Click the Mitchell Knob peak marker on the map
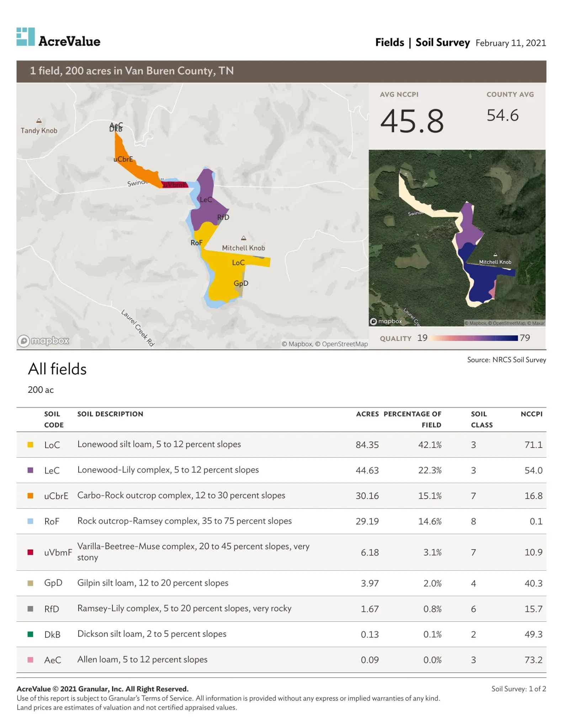The height and width of the screenshot is (728, 563). click(x=244, y=238)
